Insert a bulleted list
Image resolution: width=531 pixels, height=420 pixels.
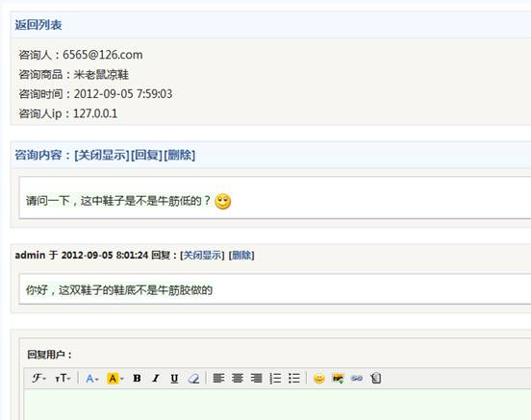pos(294,379)
